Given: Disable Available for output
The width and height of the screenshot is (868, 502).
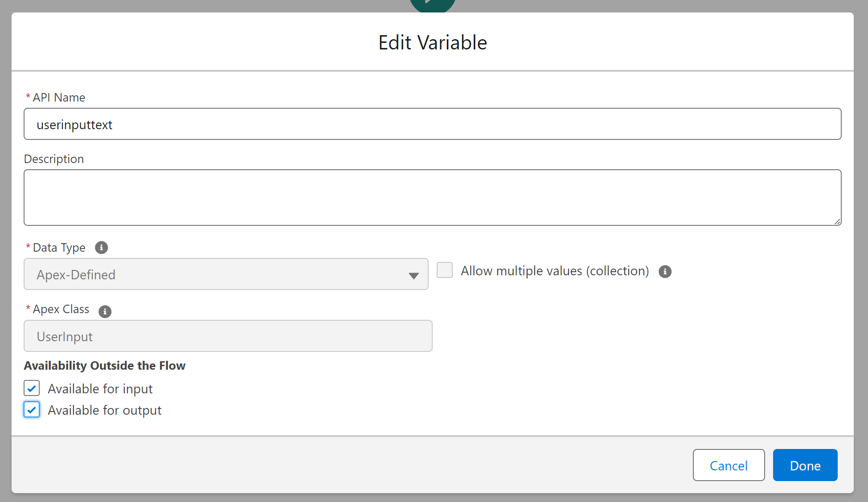Looking at the screenshot, I should pos(31,409).
